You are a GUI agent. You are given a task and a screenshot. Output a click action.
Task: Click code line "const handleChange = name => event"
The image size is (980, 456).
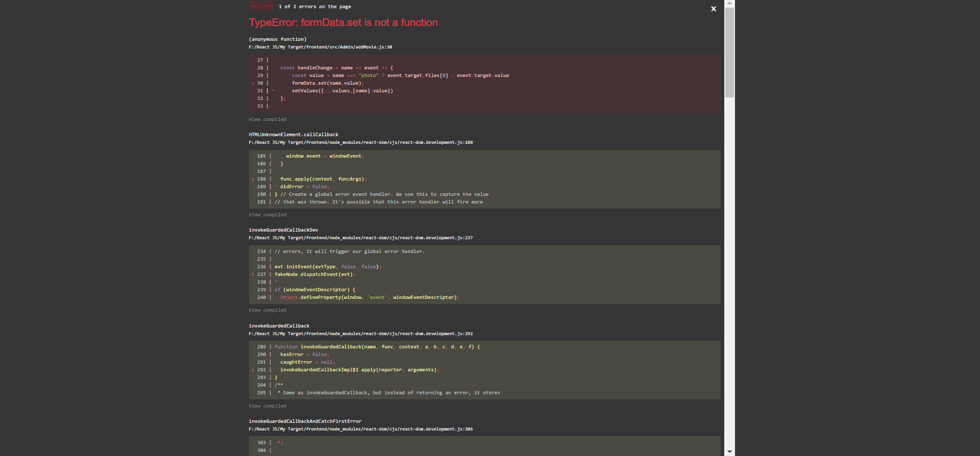coord(336,68)
